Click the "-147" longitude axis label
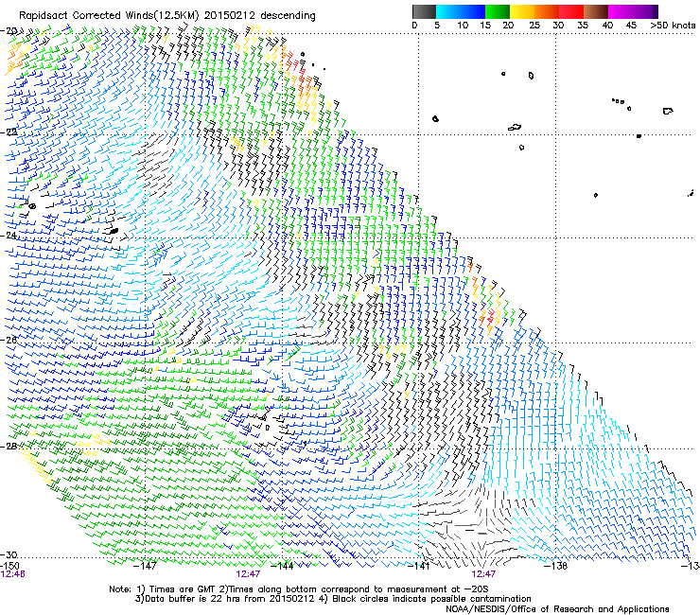 pyautogui.click(x=146, y=566)
